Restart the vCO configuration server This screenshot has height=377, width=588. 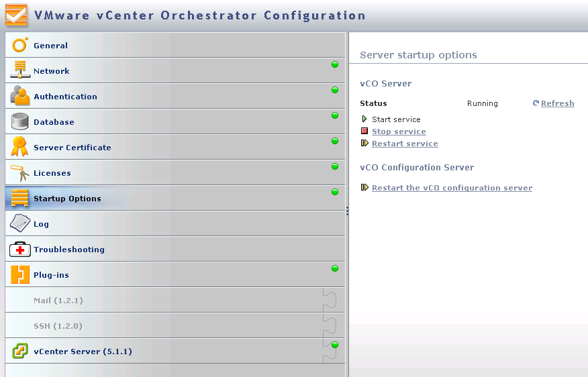(x=452, y=188)
